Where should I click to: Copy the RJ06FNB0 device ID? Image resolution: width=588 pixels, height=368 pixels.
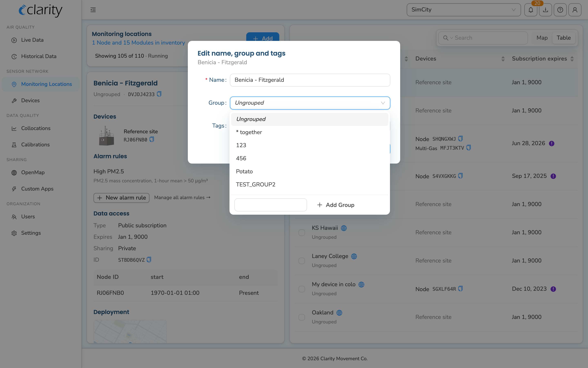point(152,139)
